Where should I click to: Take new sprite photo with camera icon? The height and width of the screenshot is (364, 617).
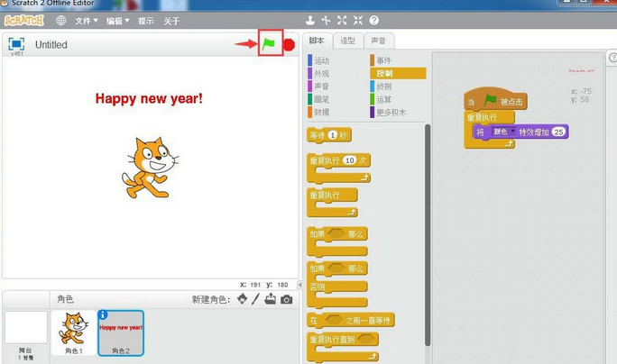pyautogui.click(x=287, y=299)
